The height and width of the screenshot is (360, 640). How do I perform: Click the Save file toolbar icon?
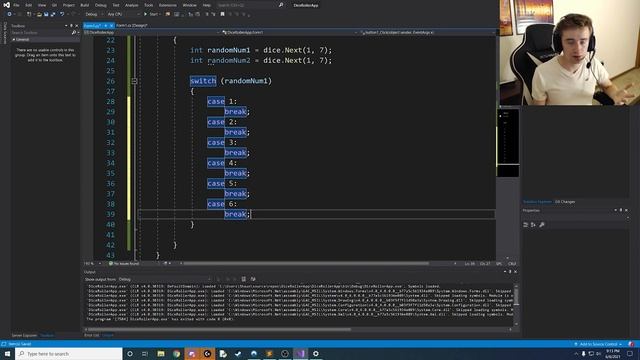tap(46, 14)
